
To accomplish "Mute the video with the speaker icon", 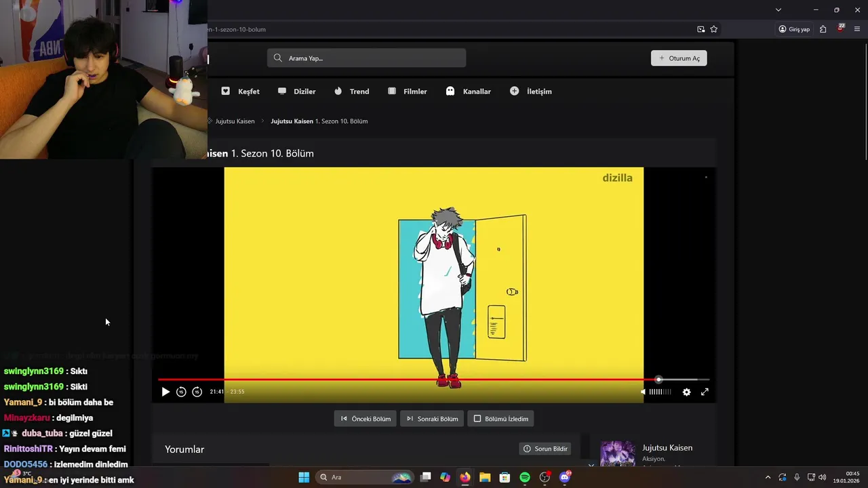I will (x=643, y=392).
